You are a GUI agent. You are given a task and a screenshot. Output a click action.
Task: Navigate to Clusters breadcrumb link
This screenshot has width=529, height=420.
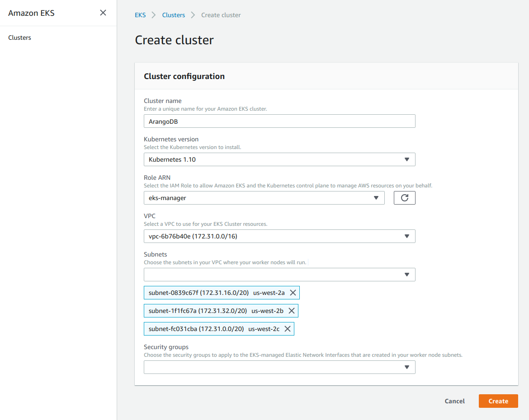click(x=174, y=15)
